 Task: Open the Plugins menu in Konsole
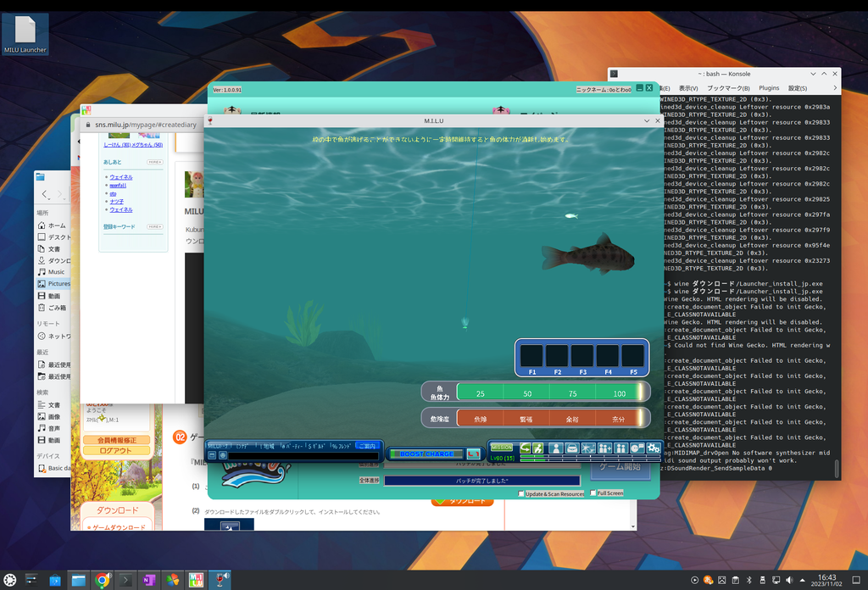[768, 88]
